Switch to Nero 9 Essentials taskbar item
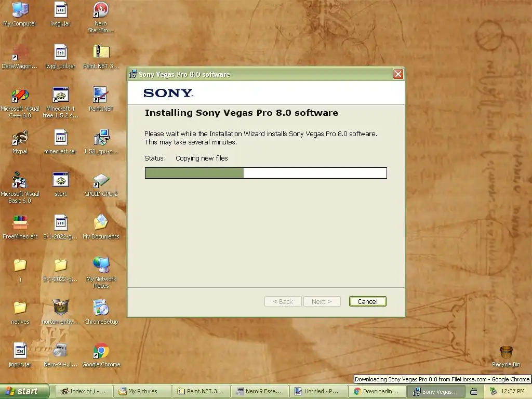Image resolution: width=532 pixels, height=399 pixels. [260, 391]
